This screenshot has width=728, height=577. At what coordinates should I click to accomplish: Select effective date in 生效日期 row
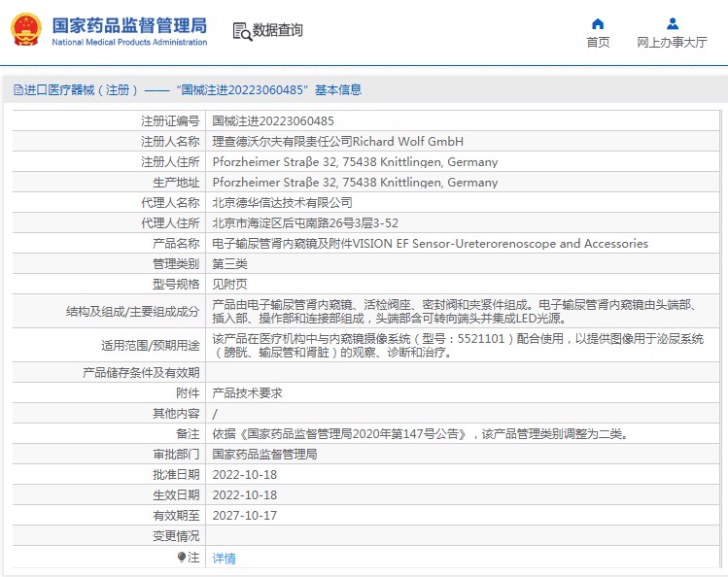[x=245, y=494]
